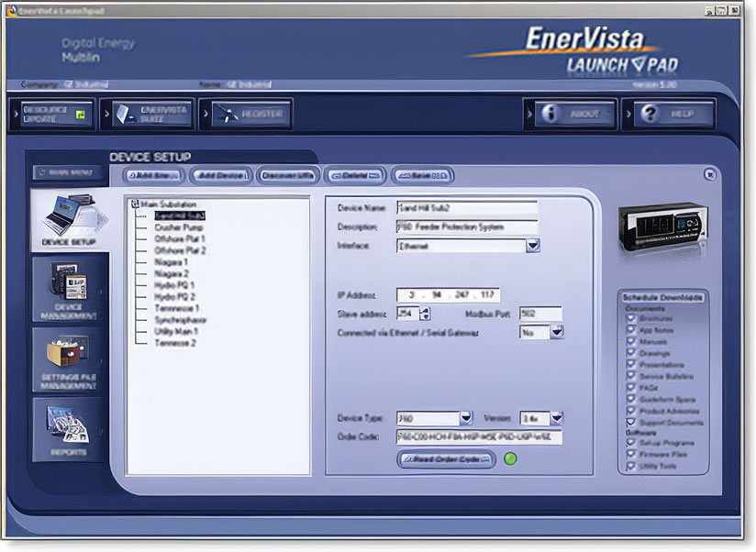Click the green connection status indicator
Screen dimensions: 756x552
tap(510, 458)
